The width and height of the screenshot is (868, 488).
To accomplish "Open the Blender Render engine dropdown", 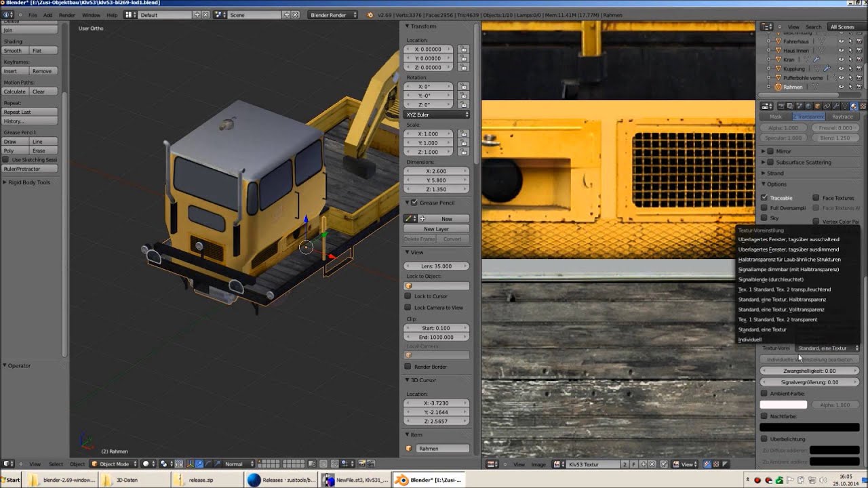I will click(333, 14).
